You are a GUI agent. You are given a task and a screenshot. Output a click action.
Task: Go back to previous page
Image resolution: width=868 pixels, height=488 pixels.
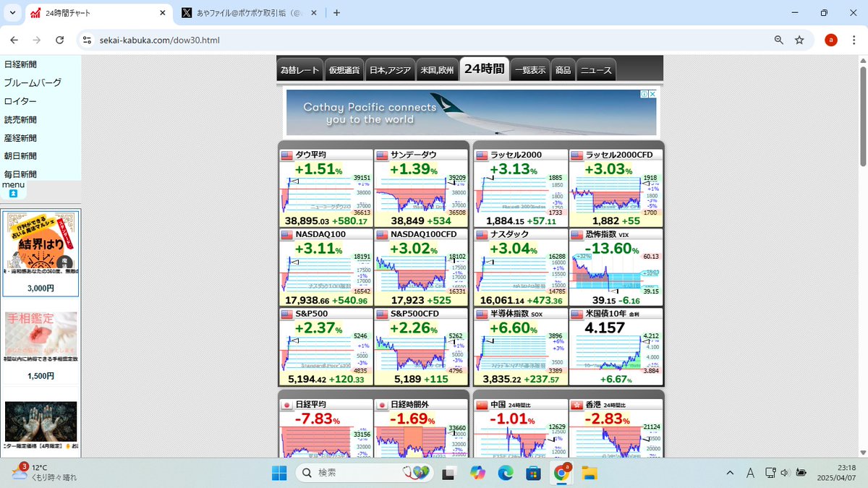click(14, 40)
